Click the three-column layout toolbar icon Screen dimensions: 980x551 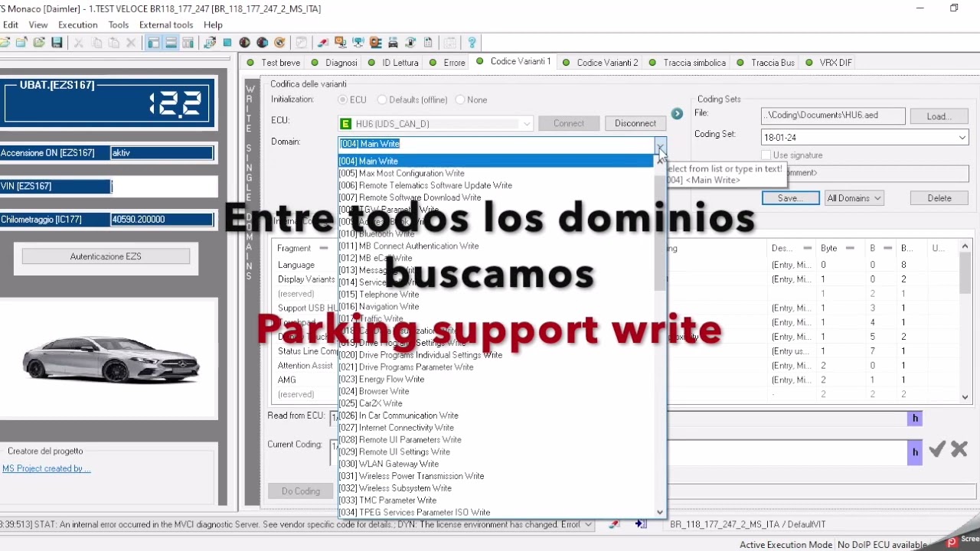(188, 43)
